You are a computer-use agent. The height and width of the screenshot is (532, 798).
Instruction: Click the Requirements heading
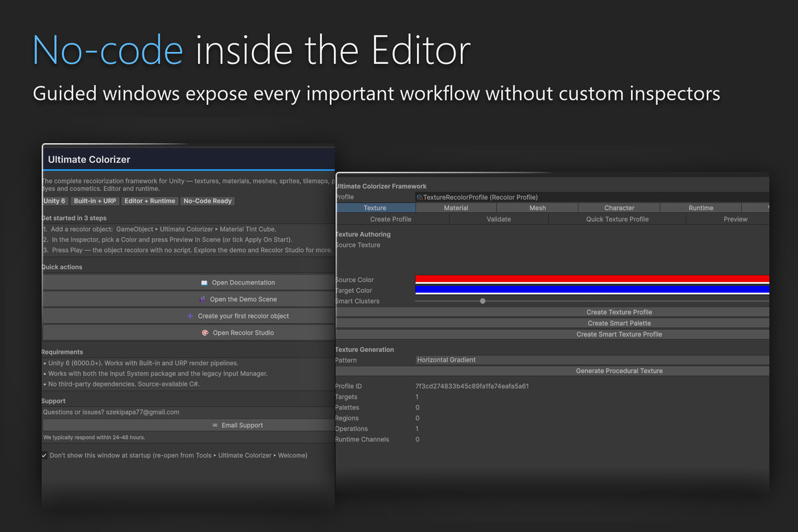(x=63, y=352)
